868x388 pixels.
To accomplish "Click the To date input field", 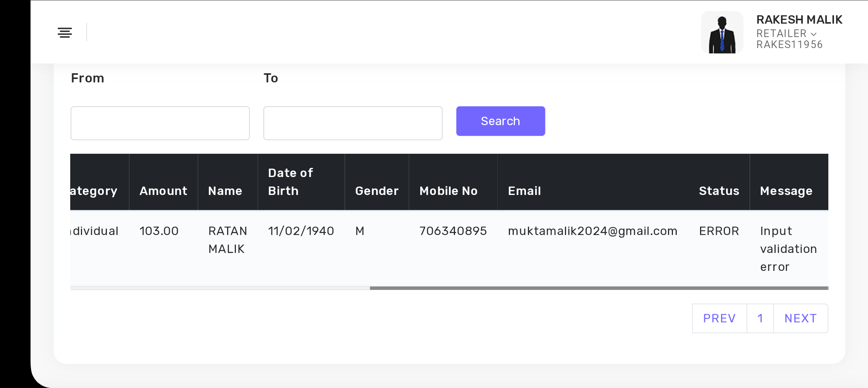I will point(353,123).
